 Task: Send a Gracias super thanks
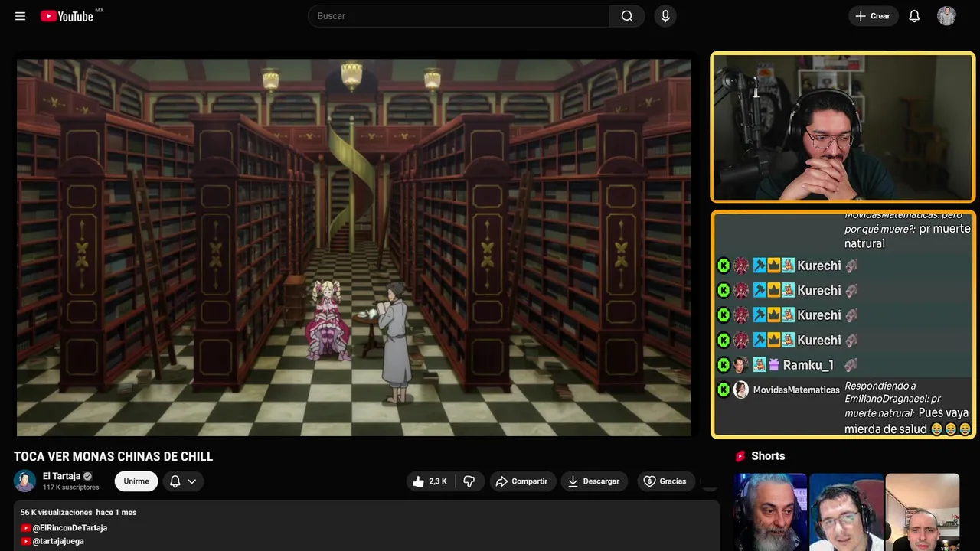coord(665,481)
